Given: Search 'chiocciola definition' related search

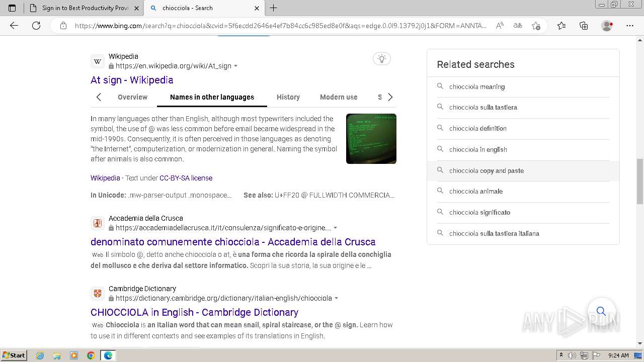Looking at the screenshot, I should click(x=523, y=129).
